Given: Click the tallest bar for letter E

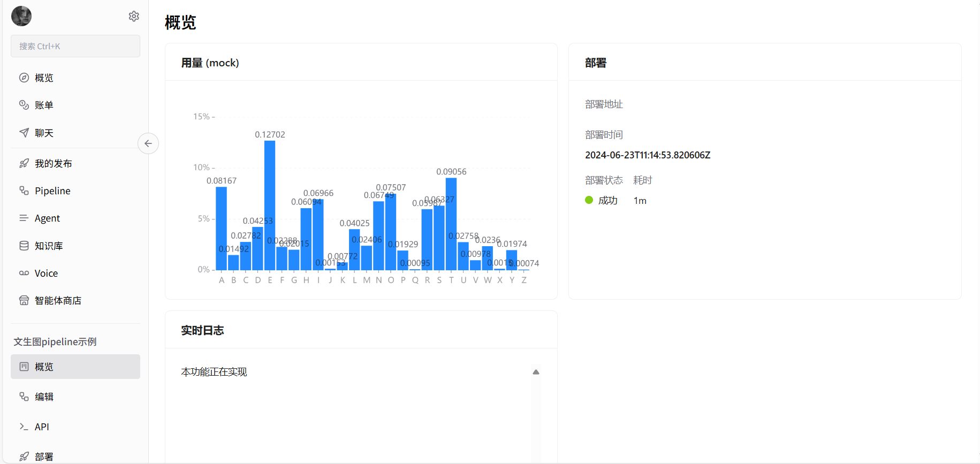Looking at the screenshot, I should (x=270, y=206).
